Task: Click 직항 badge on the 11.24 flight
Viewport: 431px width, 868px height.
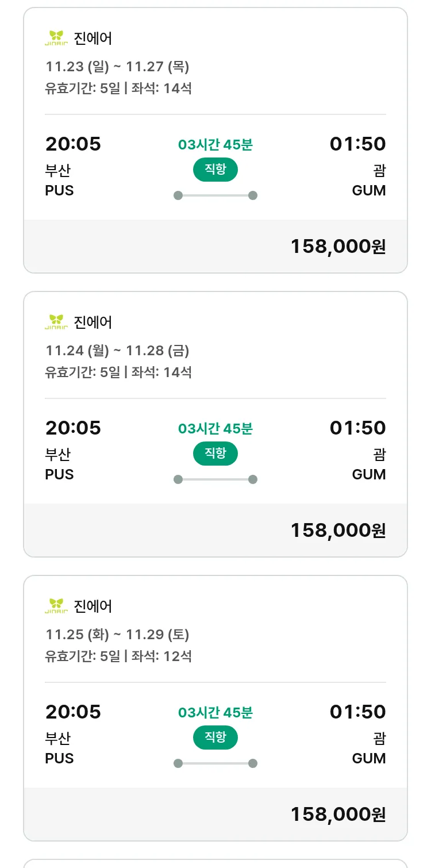Action: [x=215, y=454]
